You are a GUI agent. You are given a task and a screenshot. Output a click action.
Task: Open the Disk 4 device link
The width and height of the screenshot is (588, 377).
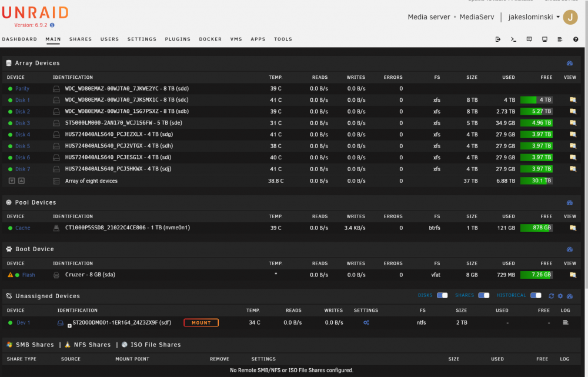pyautogui.click(x=22, y=134)
